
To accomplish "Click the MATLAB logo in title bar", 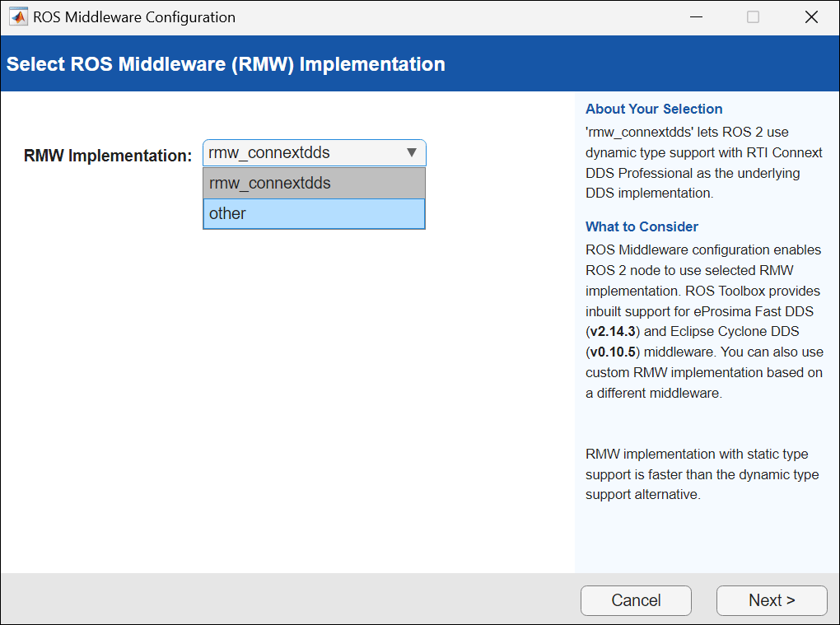I will [x=17, y=17].
